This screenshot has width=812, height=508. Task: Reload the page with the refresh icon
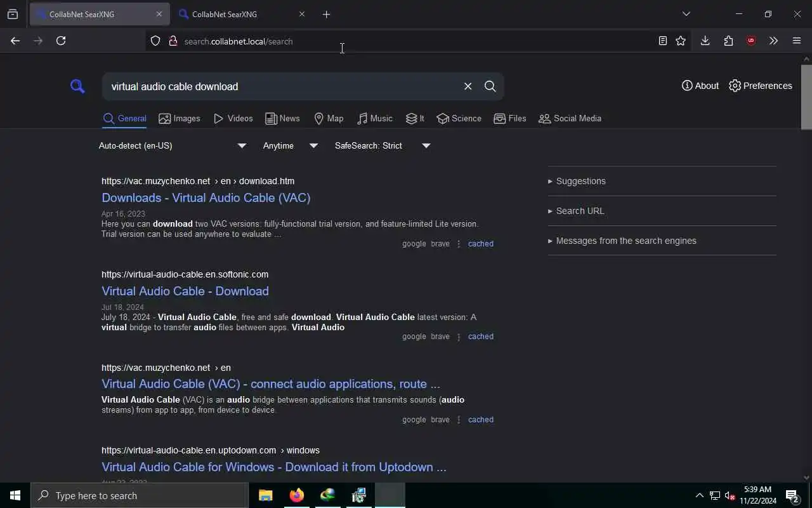61,41
